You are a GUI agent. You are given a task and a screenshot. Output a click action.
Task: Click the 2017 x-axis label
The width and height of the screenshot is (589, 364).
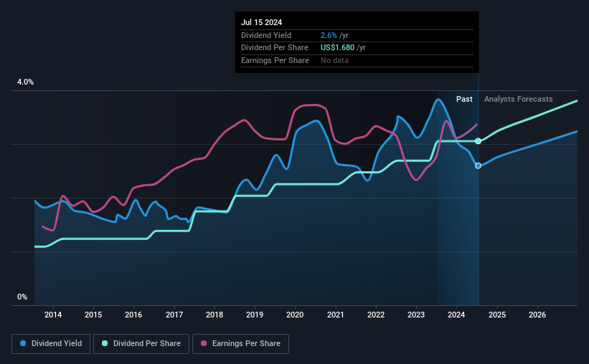point(174,315)
